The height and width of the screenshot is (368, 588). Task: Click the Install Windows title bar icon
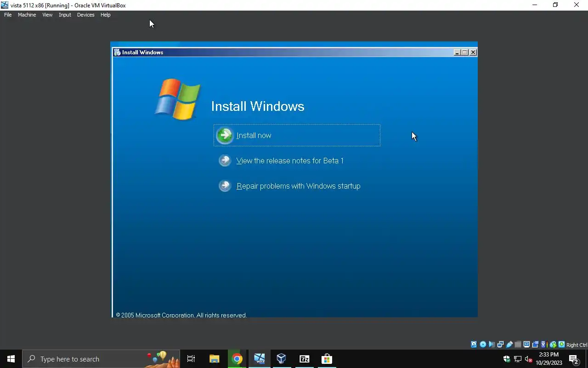click(x=117, y=52)
